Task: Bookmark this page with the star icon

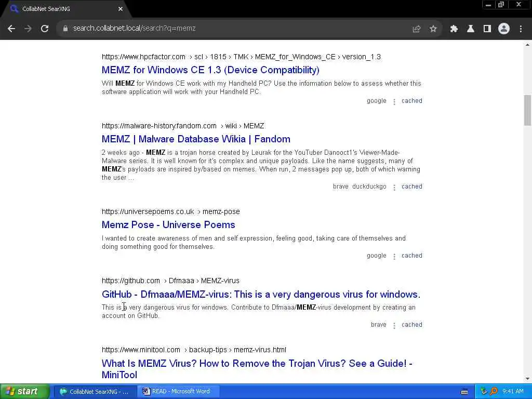Action: coord(433,29)
